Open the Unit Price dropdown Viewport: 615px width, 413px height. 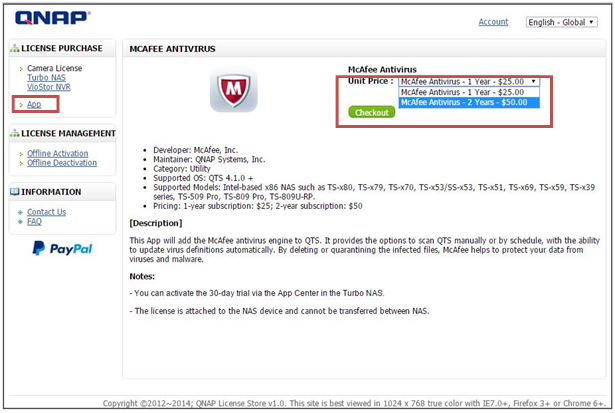(469, 82)
